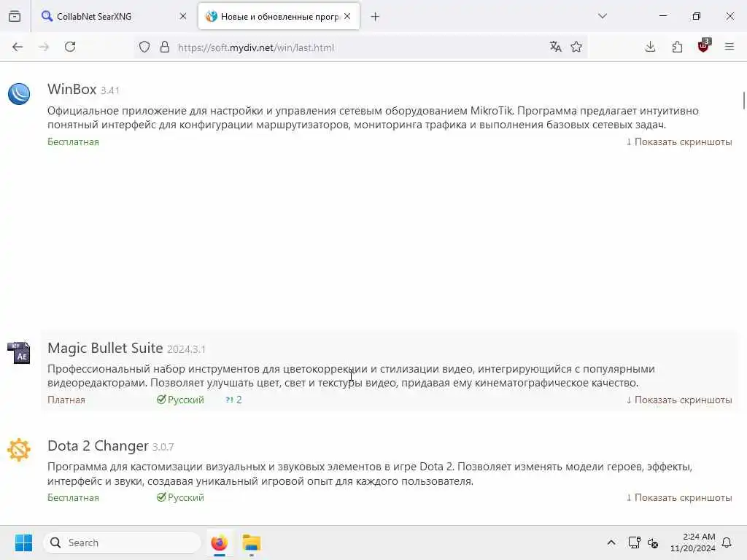Viewport: 747px width, 560px height.
Task: Expand the list all tabs chevron
Action: click(603, 16)
